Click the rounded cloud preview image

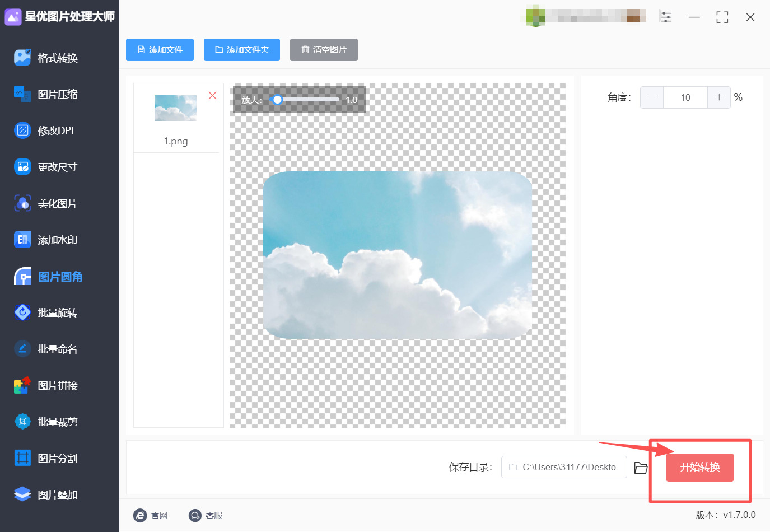[398, 255]
